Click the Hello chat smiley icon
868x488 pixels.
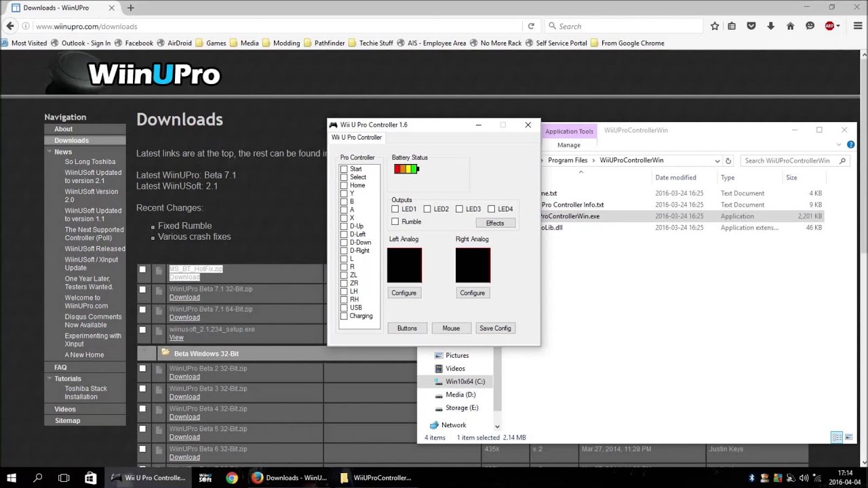810,26
